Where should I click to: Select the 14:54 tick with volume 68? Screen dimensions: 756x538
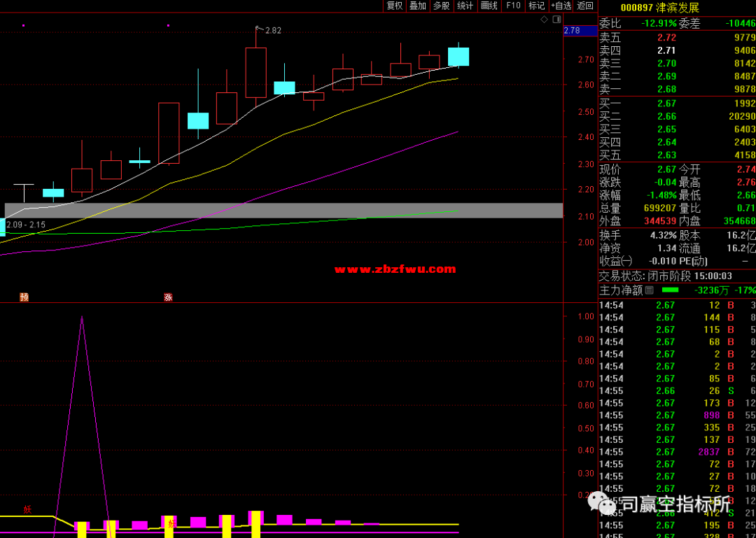(x=677, y=342)
